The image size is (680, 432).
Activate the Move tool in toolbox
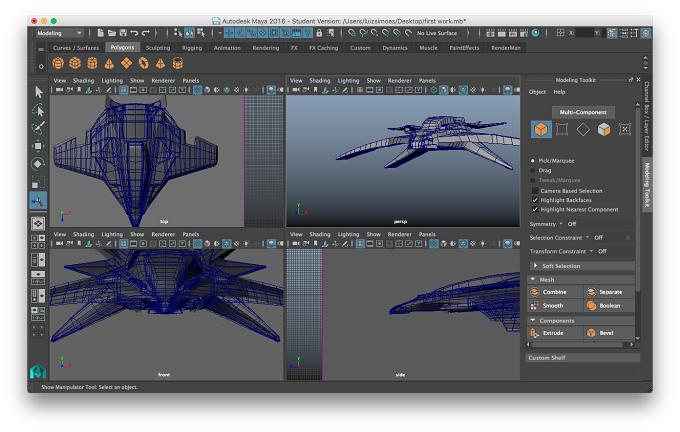(38, 146)
